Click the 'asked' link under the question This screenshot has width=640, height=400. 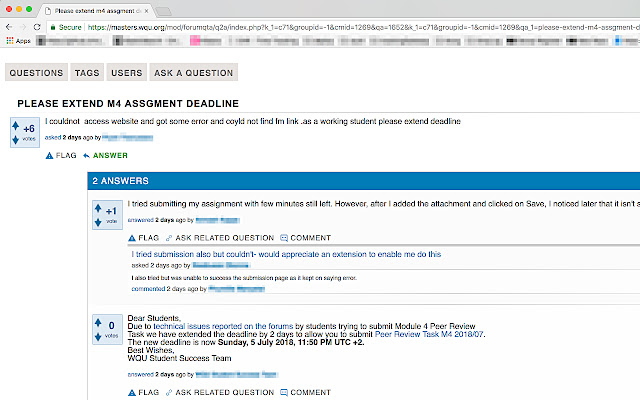53,138
